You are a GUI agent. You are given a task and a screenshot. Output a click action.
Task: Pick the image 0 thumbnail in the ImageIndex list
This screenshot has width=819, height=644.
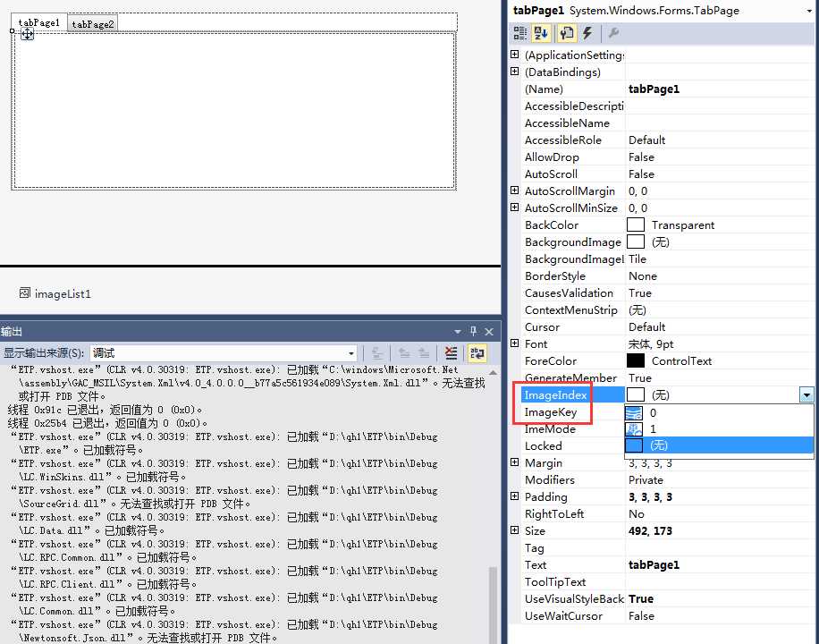tap(634, 412)
